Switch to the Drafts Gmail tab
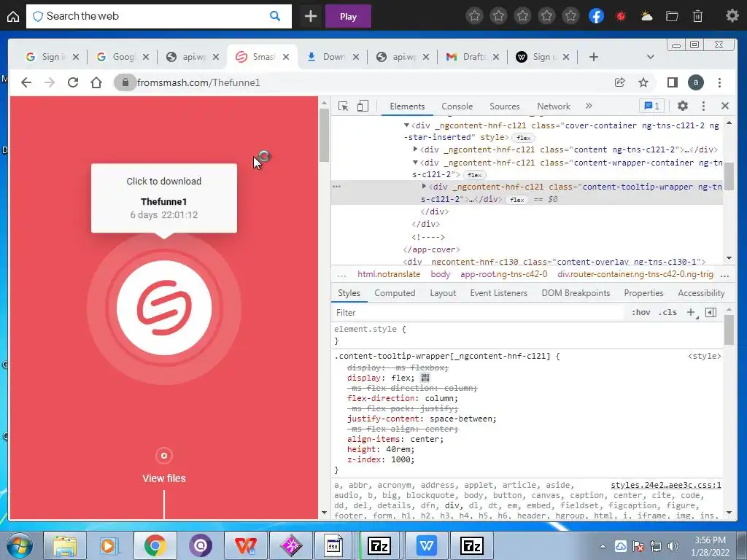Image resolution: width=747 pixels, height=560 pixels. click(x=473, y=57)
